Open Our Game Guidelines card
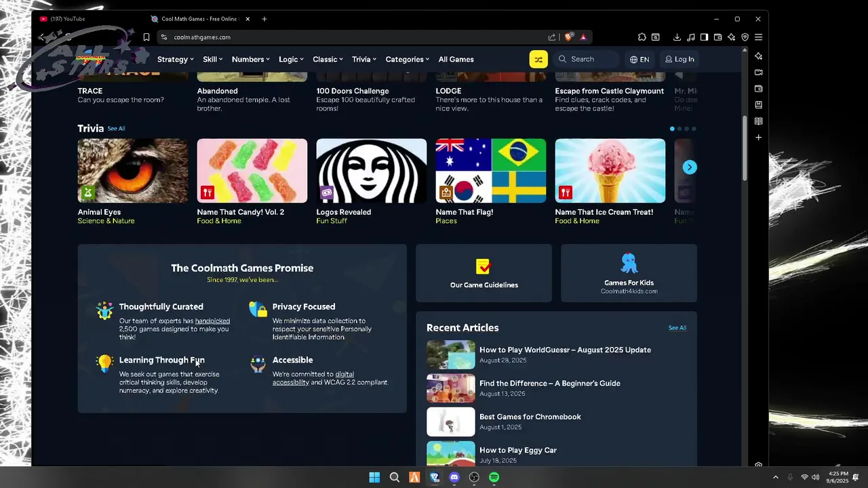This screenshot has height=488, width=868. pyautogui.click(x=484, y=273)
